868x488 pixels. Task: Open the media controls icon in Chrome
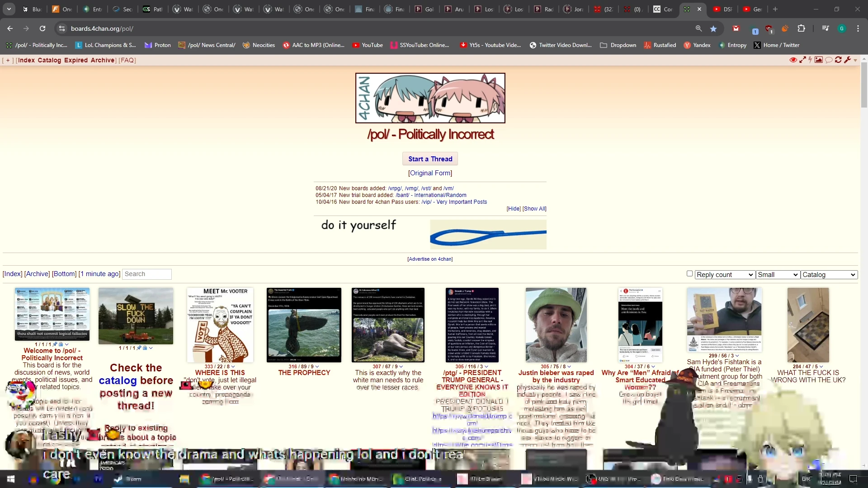point(826,28)
